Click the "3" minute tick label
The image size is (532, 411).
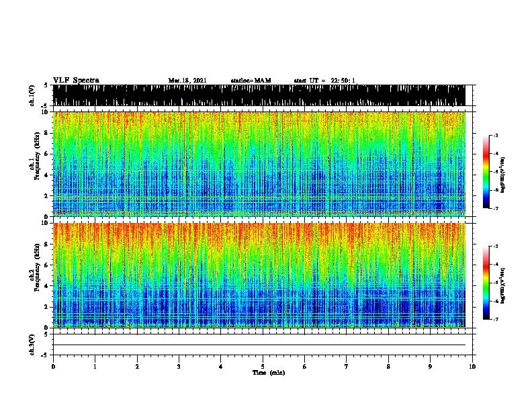179,367
